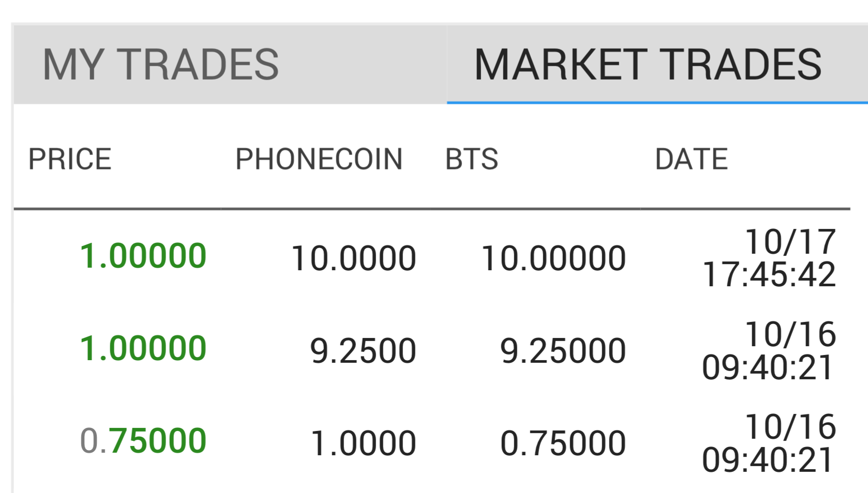The width and height of the screenshot is (868, 493).
Task: Click the 0.75000 BTS amount in the third row
Action: click(563, 443)
